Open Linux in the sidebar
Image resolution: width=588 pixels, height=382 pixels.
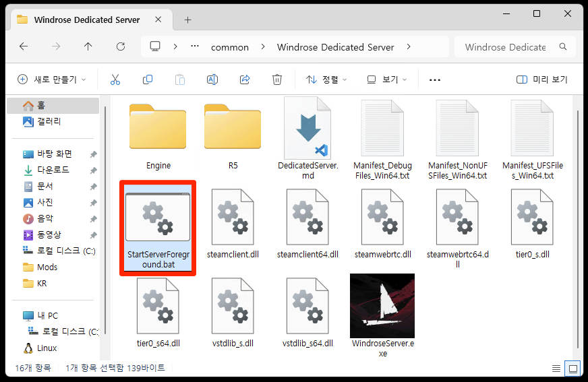tap(53, 348)
